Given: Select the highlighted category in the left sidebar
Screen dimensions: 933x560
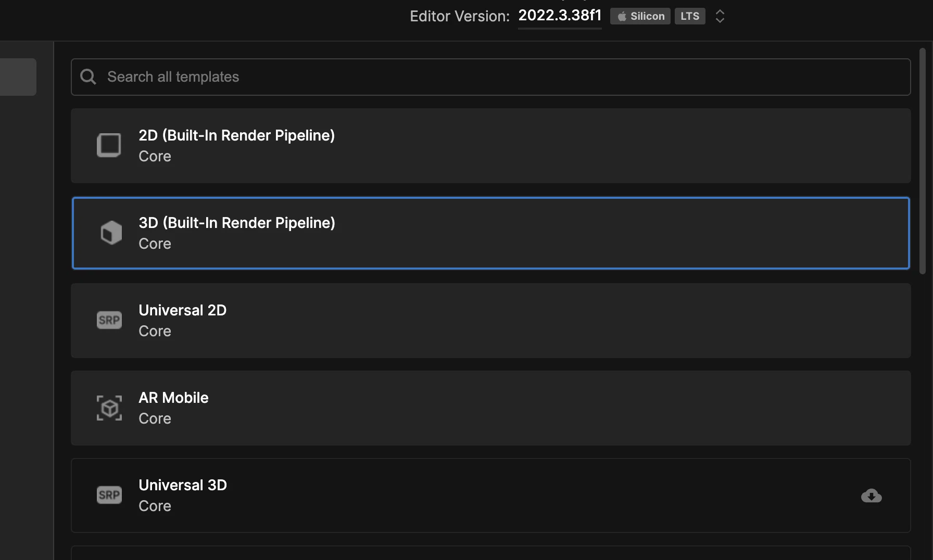Looking at the screenshot, I should pyautogui.click(x=18, y=77).
